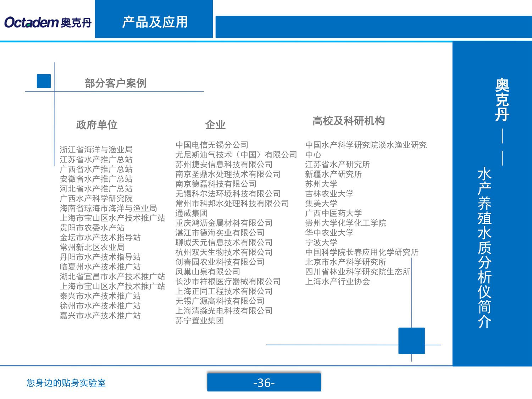Click the entry 重庆鸿沥金属材料有限公司
Screen dimensions: 532x399
[224, 223]
